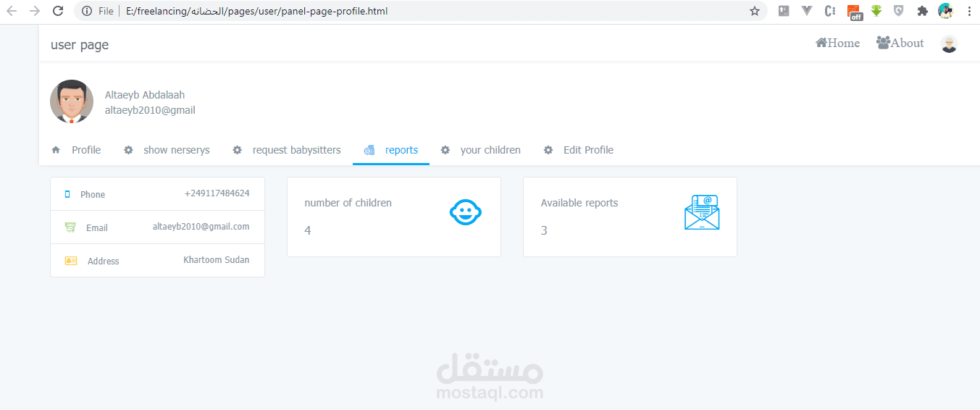Click the available reports count 3

tap(544, 230)
